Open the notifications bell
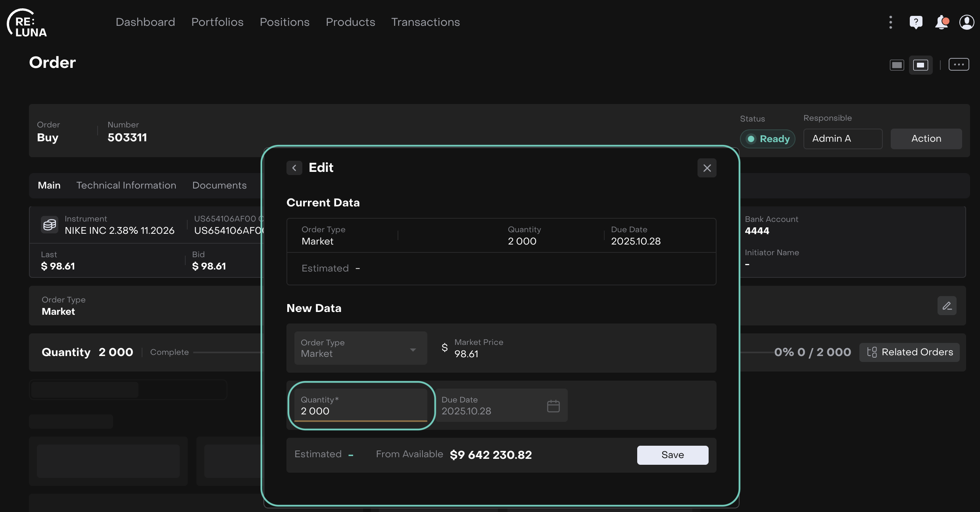Screen dimensions: 980x512 point(942,22)
